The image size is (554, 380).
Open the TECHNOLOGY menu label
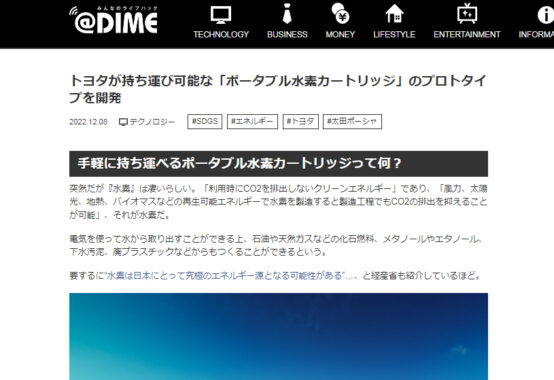pyautogui.click(x=221, y=35)
